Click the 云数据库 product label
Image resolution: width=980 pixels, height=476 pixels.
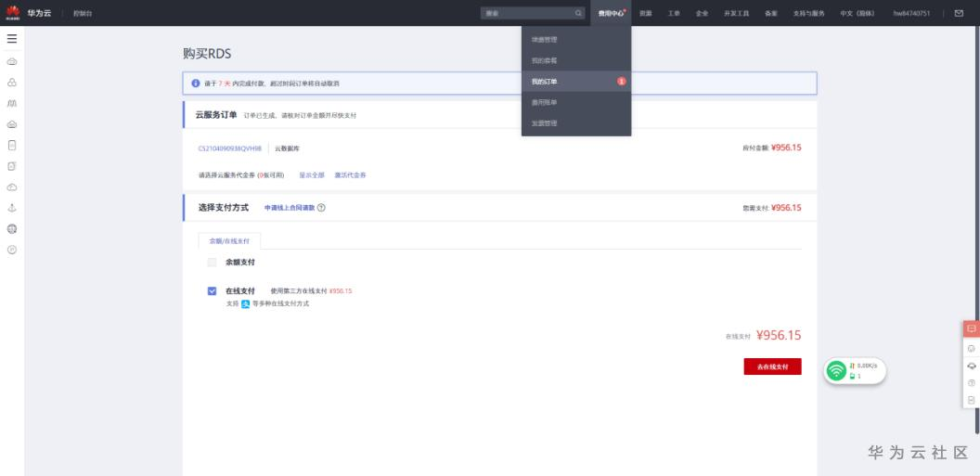pyautogui.click(x=287, y=148)
